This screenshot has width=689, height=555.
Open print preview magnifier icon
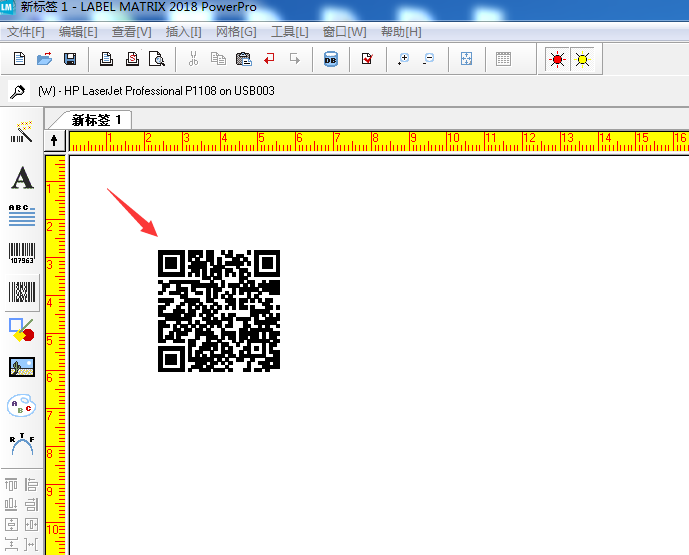click(x=157, y=58)
